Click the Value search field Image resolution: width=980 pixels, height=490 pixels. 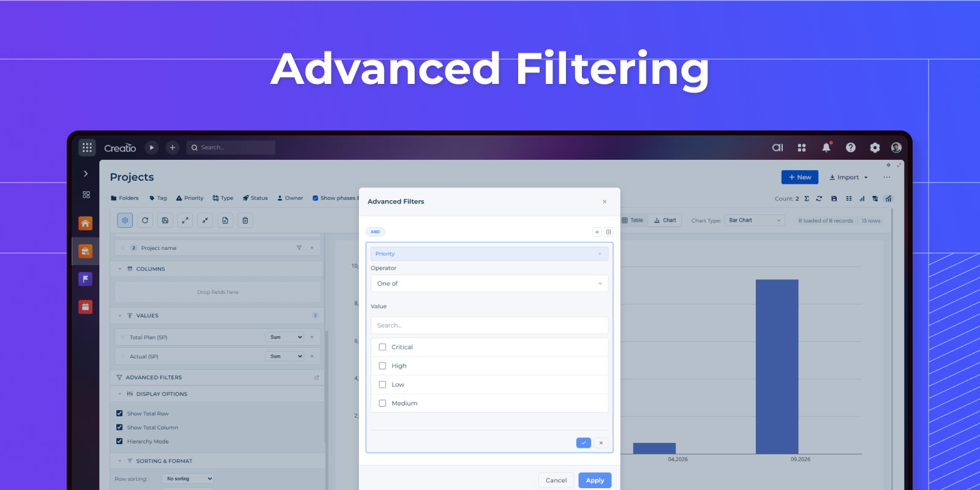(x=489, y=325)
